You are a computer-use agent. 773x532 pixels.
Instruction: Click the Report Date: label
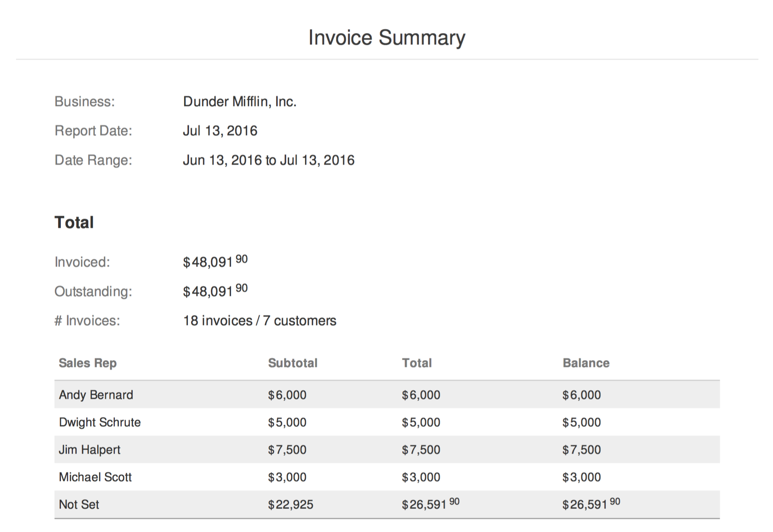[94, 131]
